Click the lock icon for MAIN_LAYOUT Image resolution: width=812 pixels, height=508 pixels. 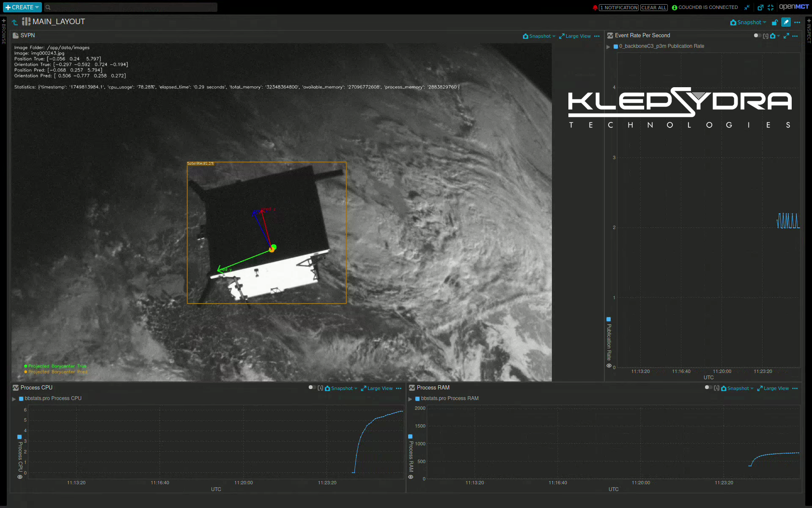click(774, 22)
